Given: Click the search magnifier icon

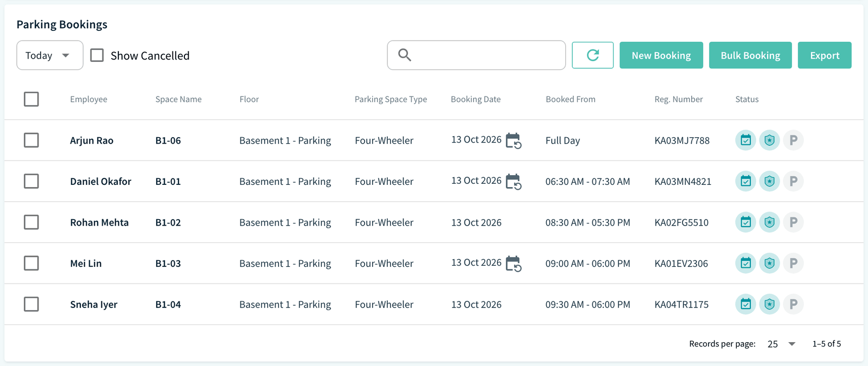Looking at the screenshot, I should click(405, 55).
